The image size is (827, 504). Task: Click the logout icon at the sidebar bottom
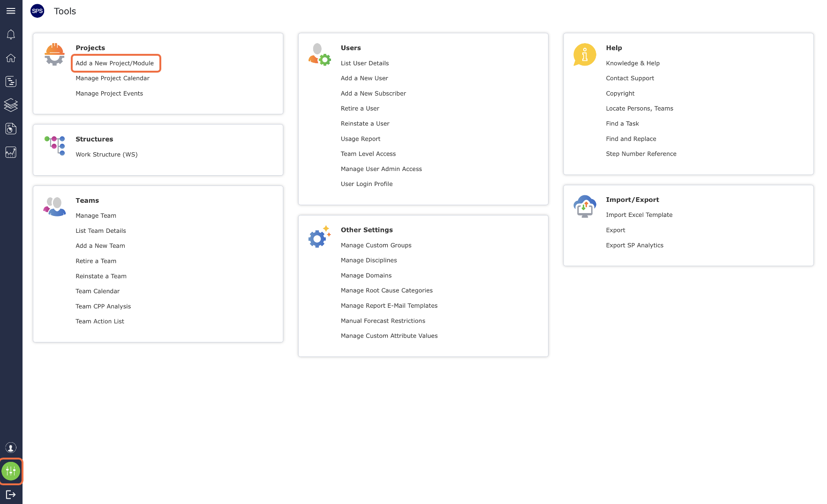coord(11,495)
